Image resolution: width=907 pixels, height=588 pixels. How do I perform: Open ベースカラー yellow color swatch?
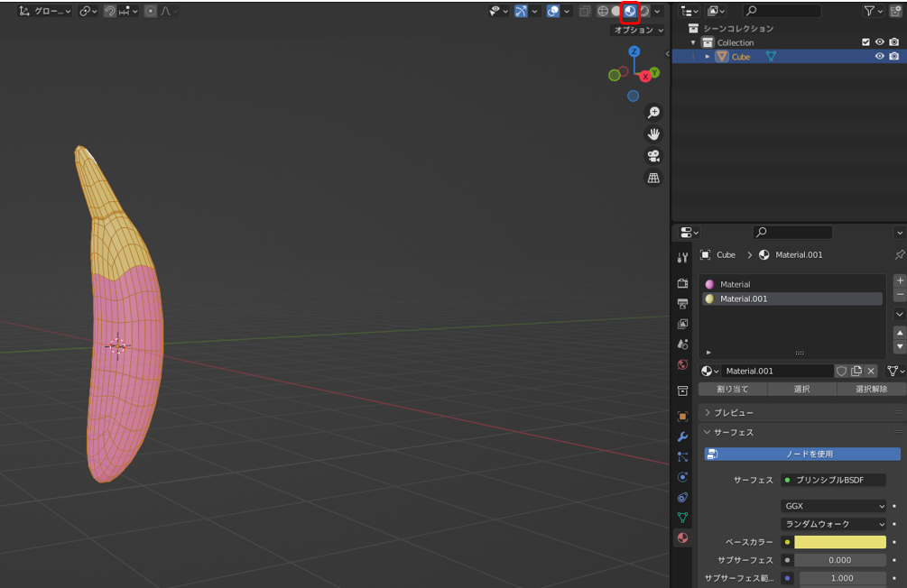click(840, 542)
